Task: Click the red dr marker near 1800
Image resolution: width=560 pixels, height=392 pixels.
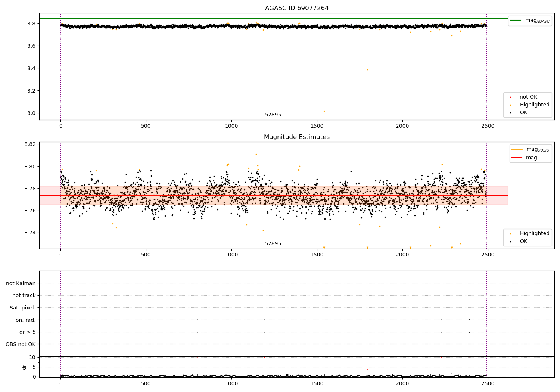Action: click(367, 370)
